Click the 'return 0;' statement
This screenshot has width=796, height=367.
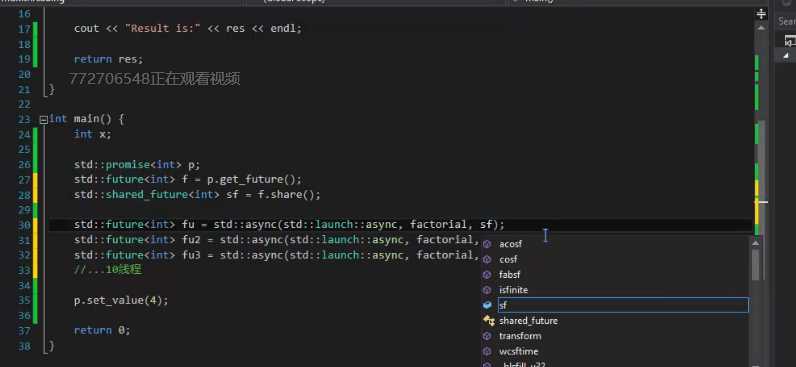pyautogui.click(x=102, y=330)
